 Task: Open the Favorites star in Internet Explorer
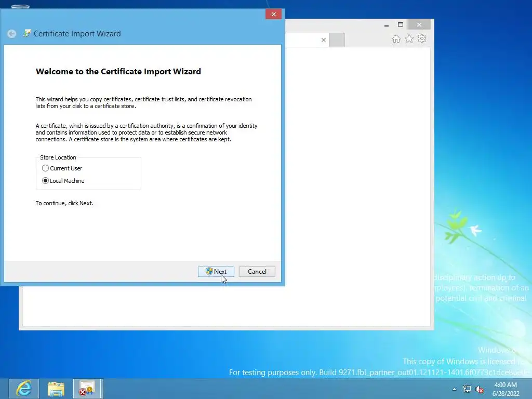409,38
